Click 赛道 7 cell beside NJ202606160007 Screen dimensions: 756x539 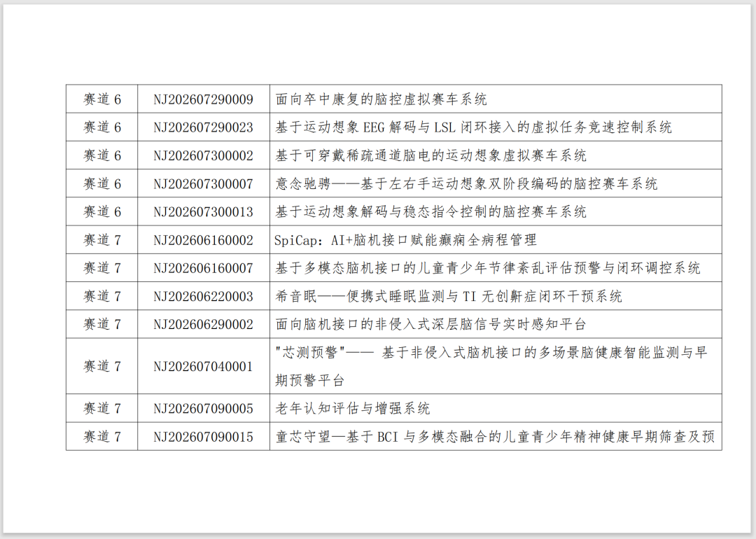102,268
